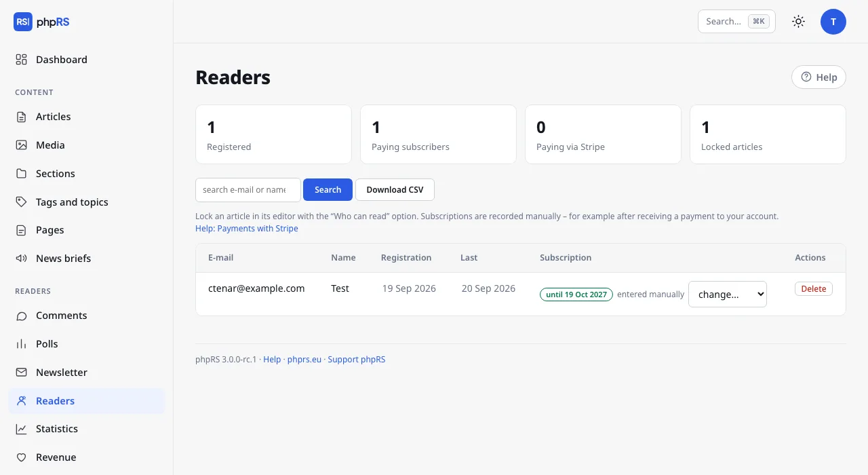Open the phprs.eu footer link

[x=304, y=360]
